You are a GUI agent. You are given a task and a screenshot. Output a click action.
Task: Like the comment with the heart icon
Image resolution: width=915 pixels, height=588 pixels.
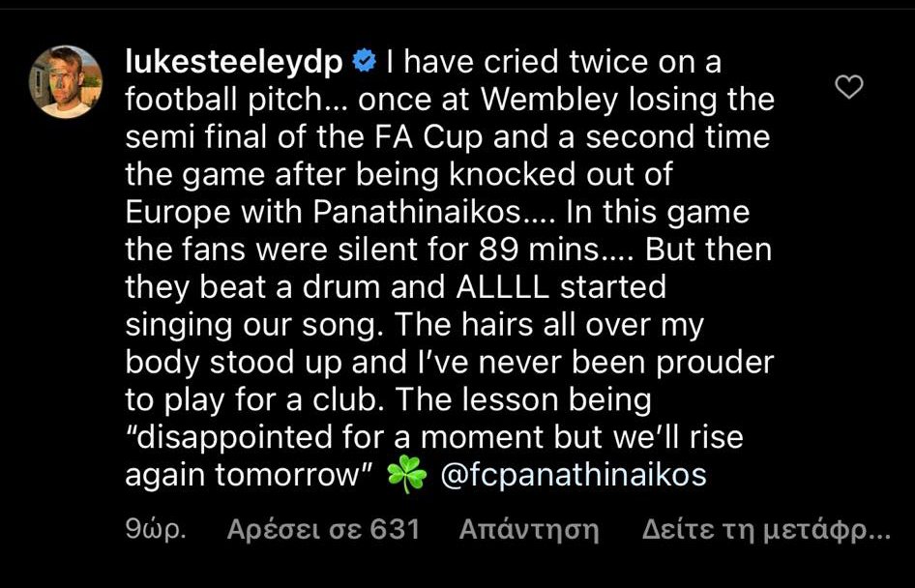point(848,88)
